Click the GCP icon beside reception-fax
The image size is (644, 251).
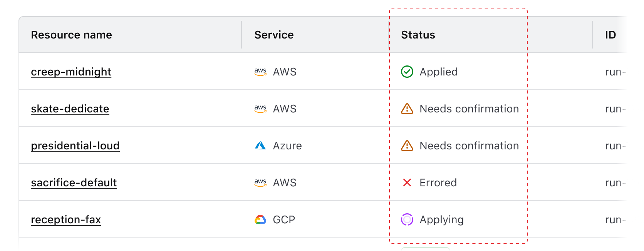click(x=260, y=219)
